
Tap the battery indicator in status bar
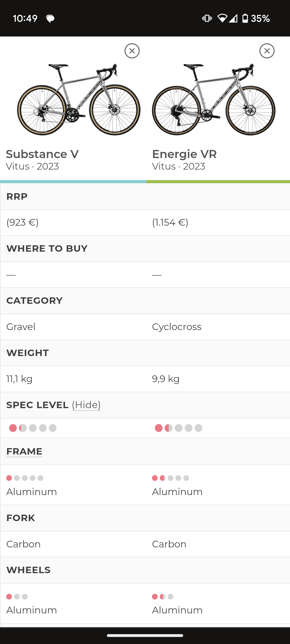point(256,18)
